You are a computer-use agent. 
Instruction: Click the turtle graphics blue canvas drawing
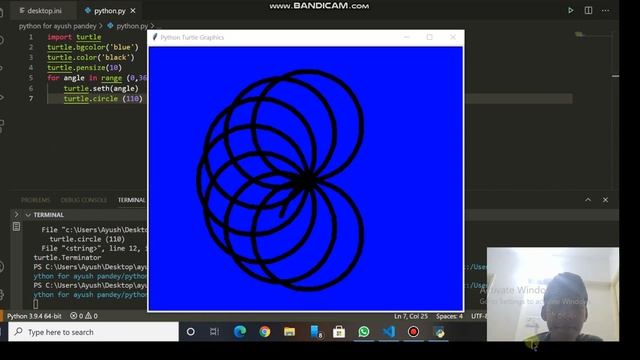click(x=306, y=178)
